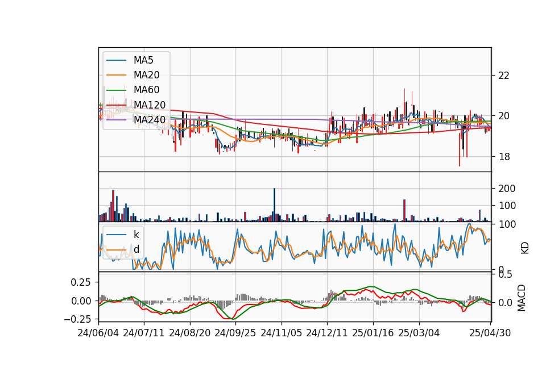
Task: Click the KD axis title
Action: [525, 248]
